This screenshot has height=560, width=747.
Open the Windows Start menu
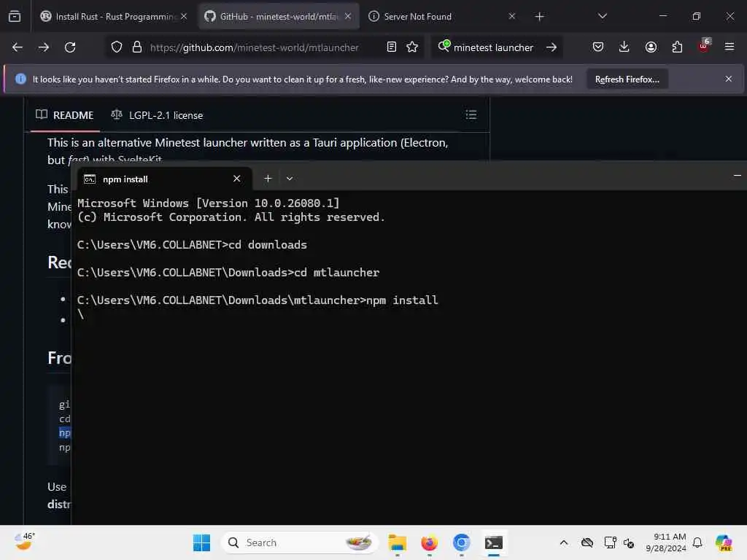coord(201,542)
